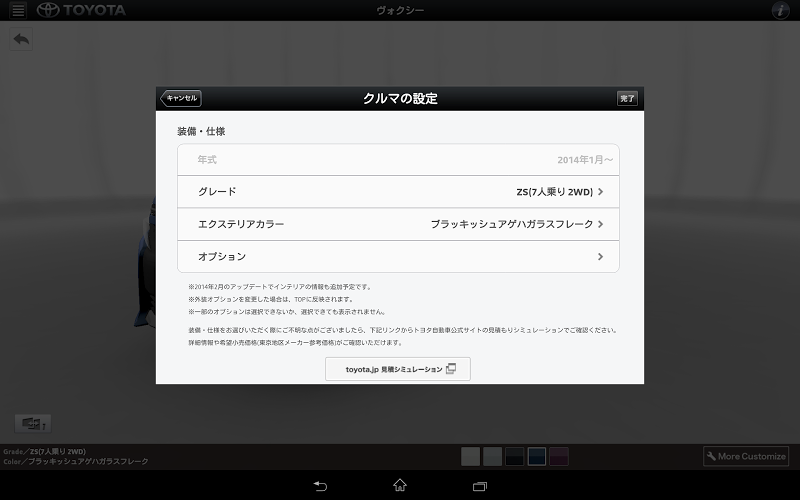Click the 年式 row label

[207, 160]
